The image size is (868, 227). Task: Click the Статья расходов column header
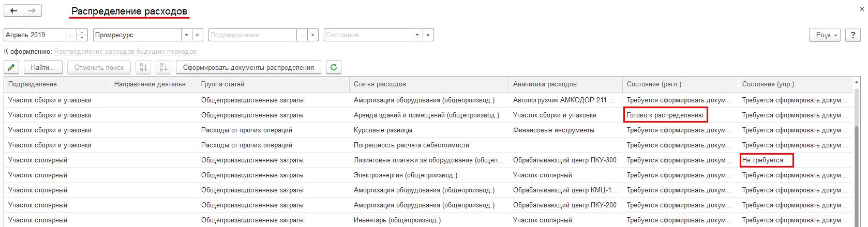click(380, 84)
